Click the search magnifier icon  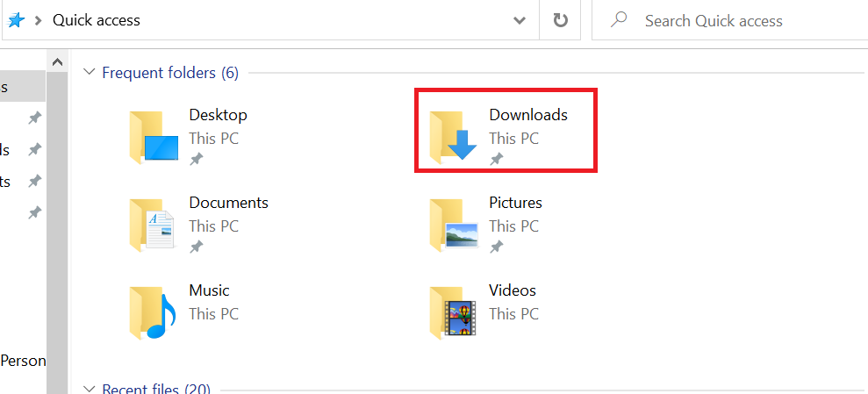pyautogui.click(x=619, y=19)
